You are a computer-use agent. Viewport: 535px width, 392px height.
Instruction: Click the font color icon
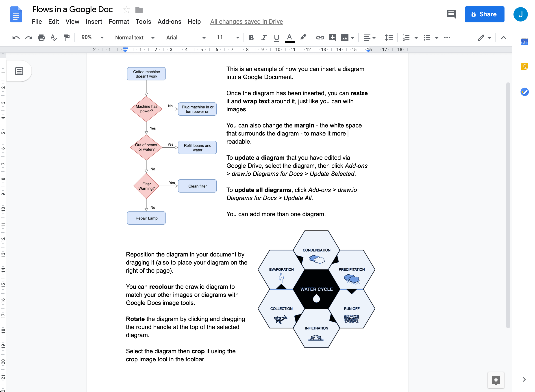289,38
